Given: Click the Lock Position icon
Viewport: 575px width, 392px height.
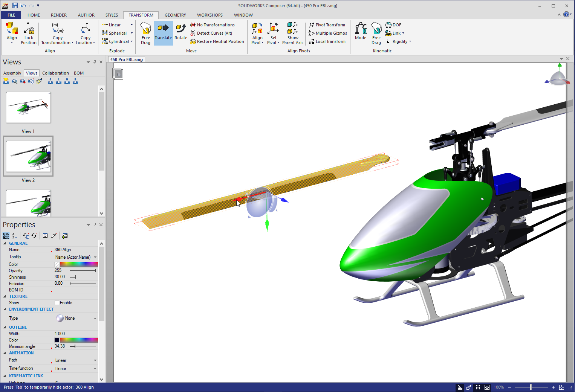Looking at the screenshot, I should pyautogui.click(x=29, y=33).
